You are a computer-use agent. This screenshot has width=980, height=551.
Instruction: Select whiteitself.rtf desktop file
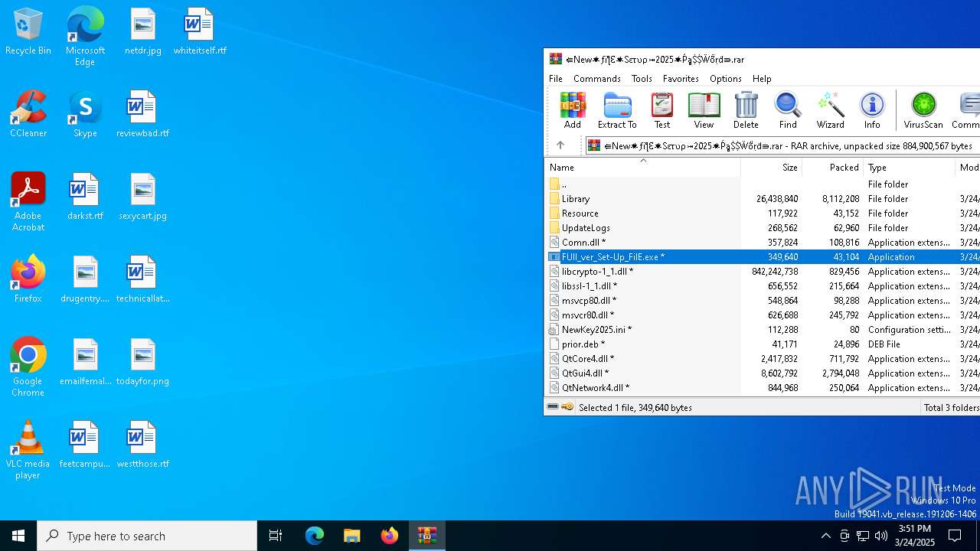(200, 31)
